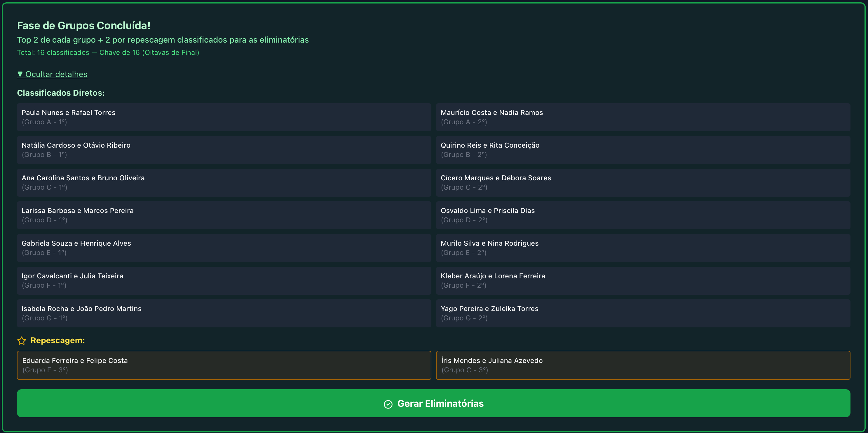The height and width of the screenshot is (433, 868).
Task: Click Natália Cardoso e Otávio Ribeiro entry
Action: (224, 150)
